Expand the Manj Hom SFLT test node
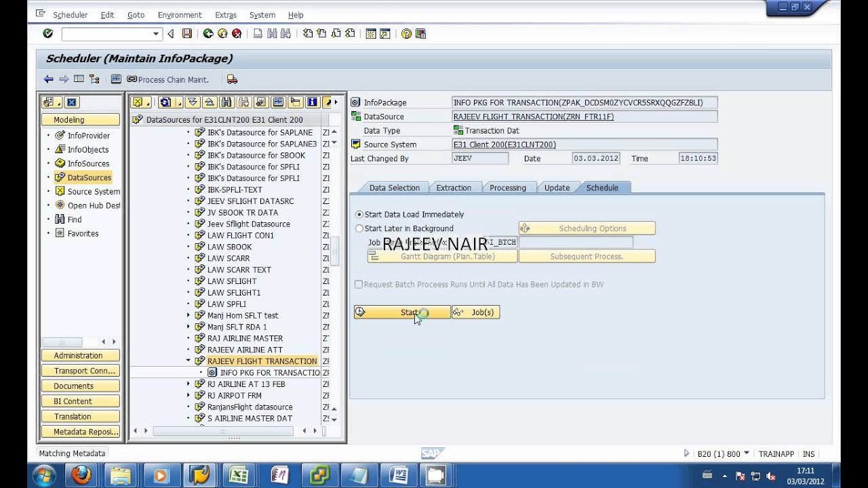Screen dimensions: 868x488 pos(189,315)
